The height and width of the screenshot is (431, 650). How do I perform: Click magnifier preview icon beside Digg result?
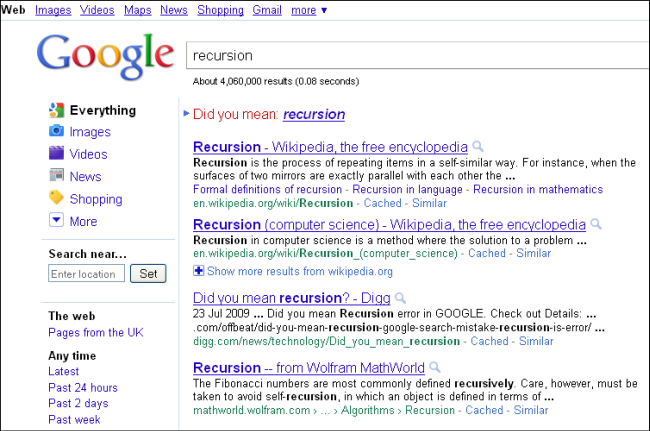point(400,298)
